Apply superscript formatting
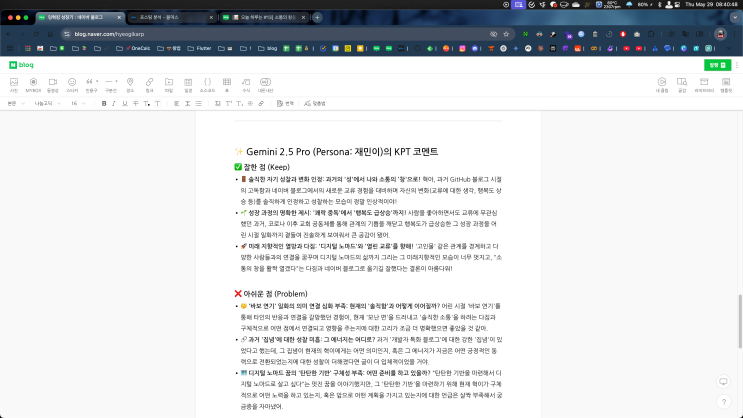743x418 pixels. pyautogui.click(x=228, y=103)
